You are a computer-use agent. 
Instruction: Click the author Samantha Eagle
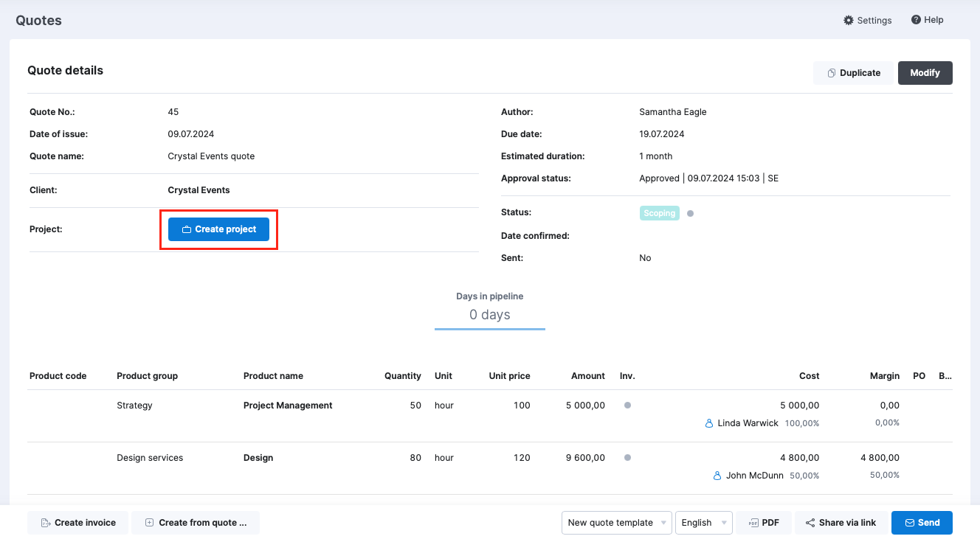pos(673,112)
